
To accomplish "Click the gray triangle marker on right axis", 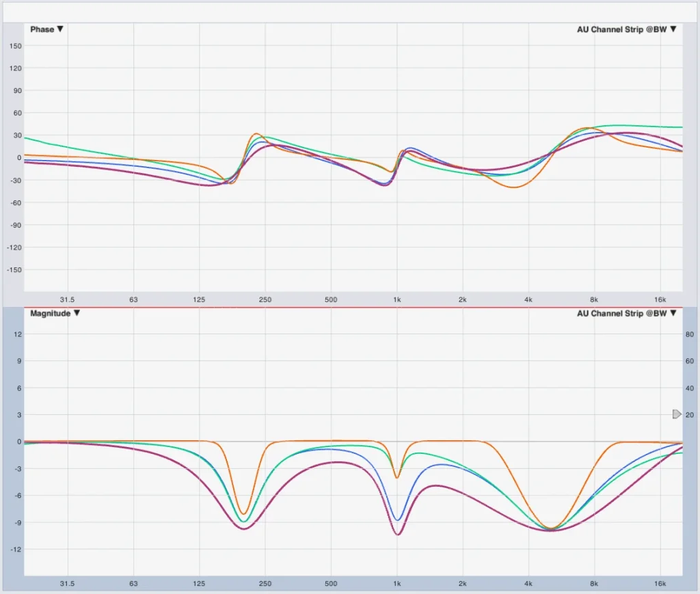I will click(677, 414).
